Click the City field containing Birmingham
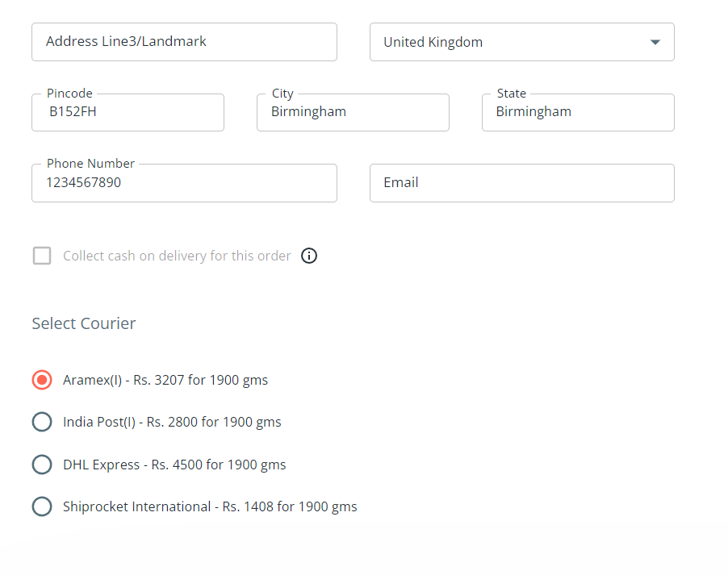The width and height of the screenshot is (728, 575). (x=353, y=113)
